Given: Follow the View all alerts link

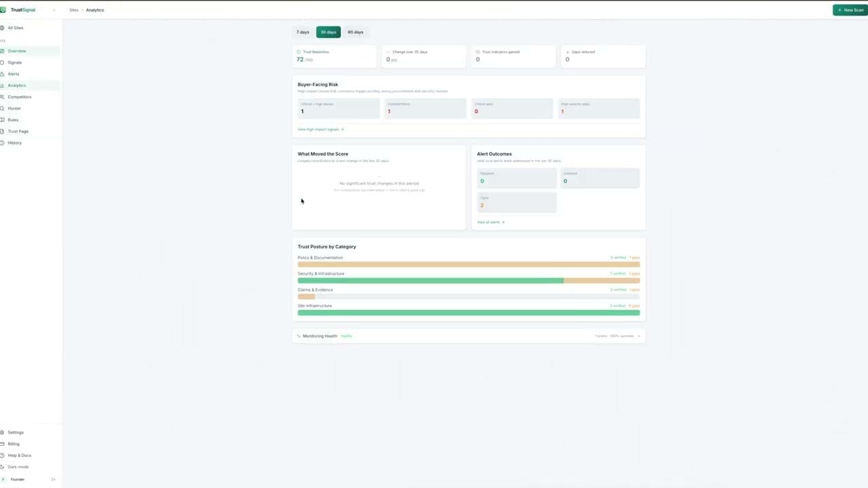Looking at the screenshot, I should pyautogui.click(x=490, y=222).
